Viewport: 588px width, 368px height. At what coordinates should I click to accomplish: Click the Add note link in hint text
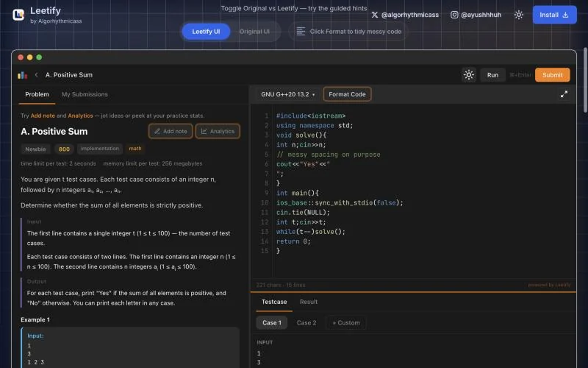coord(43,116)
